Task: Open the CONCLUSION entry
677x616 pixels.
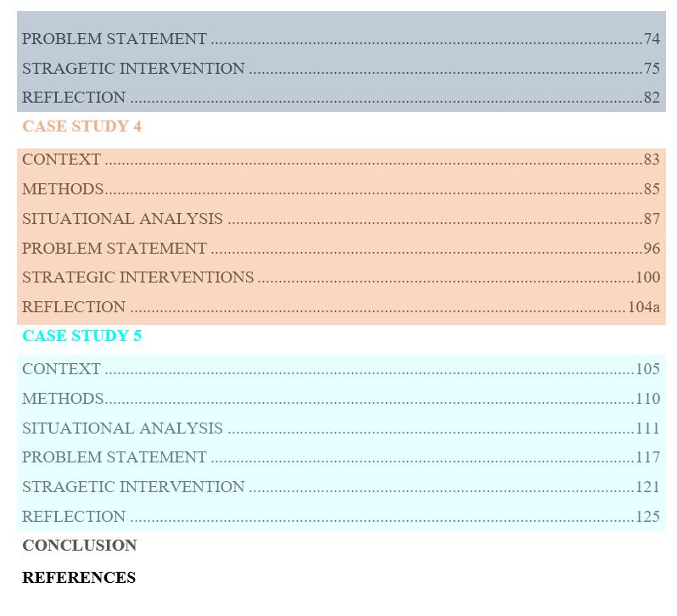Action: click(79, 546)
